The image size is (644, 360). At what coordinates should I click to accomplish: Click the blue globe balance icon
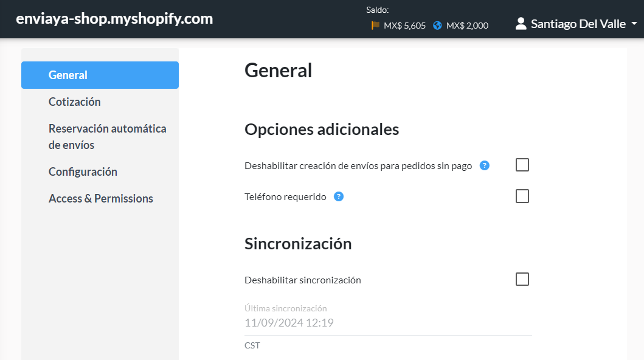(437, 26)
